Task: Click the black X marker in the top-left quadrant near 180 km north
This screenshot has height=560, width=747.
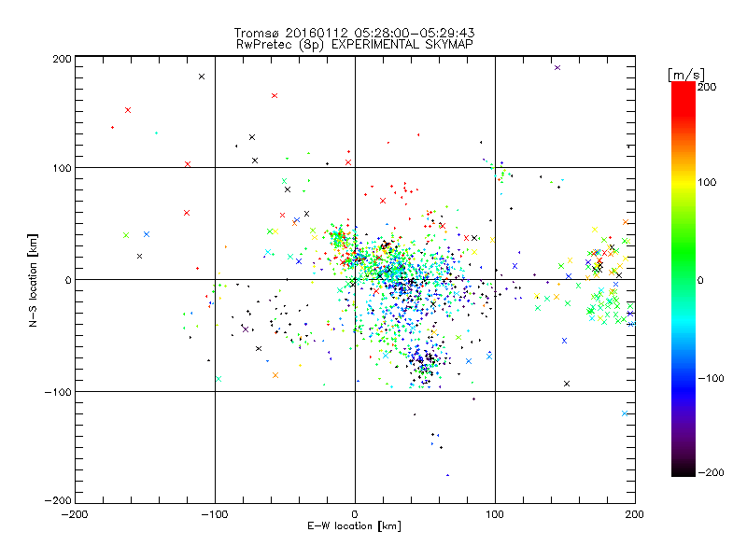Action: tap(202, 77)
